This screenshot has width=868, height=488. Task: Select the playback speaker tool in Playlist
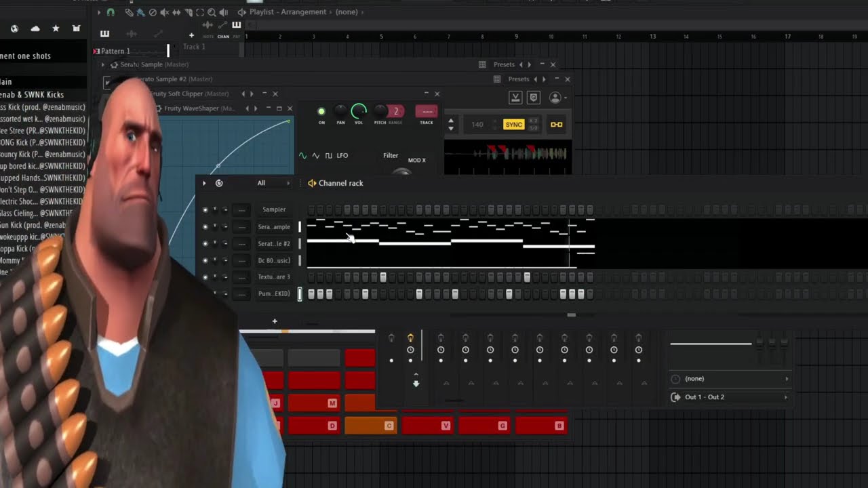pos(223,12)
